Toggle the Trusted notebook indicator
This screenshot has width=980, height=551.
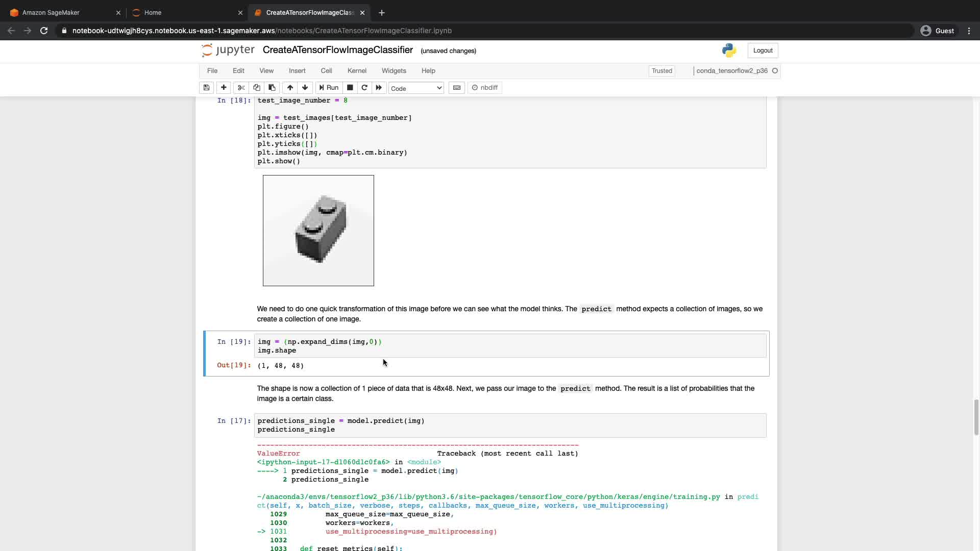(661, 71)
